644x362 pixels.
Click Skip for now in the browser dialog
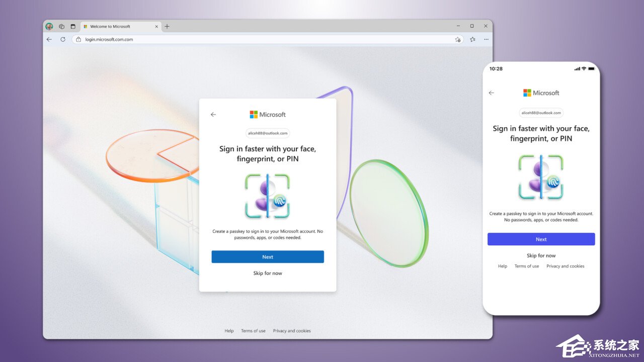coord(268,274)
